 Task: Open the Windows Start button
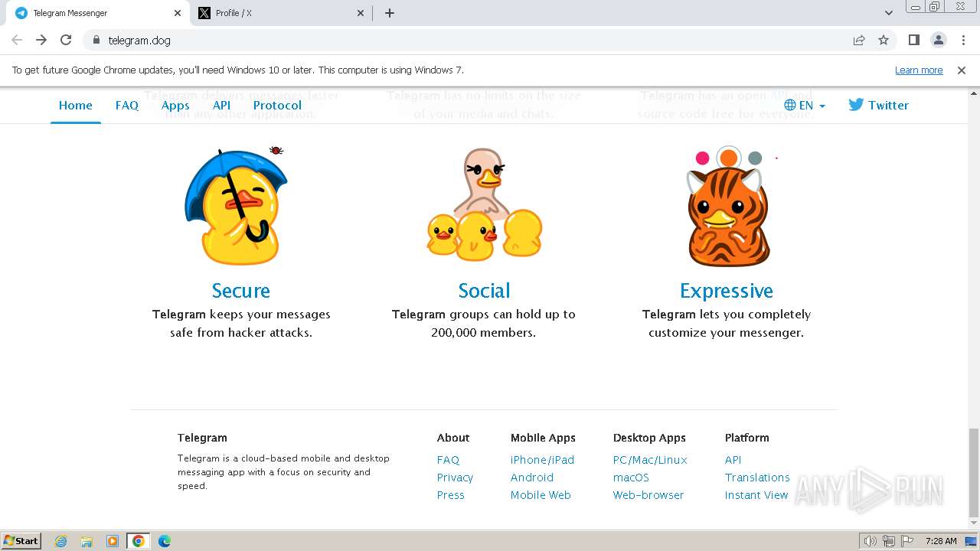pos(21,540)
